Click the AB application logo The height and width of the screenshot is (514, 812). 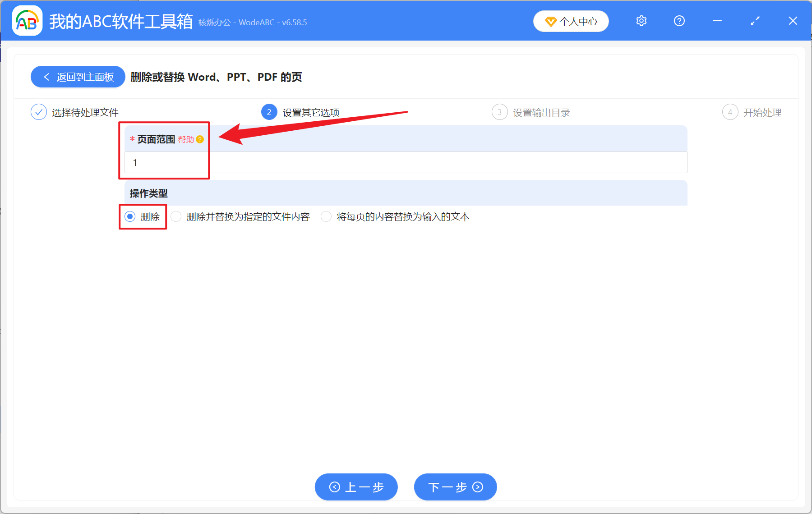27,21
